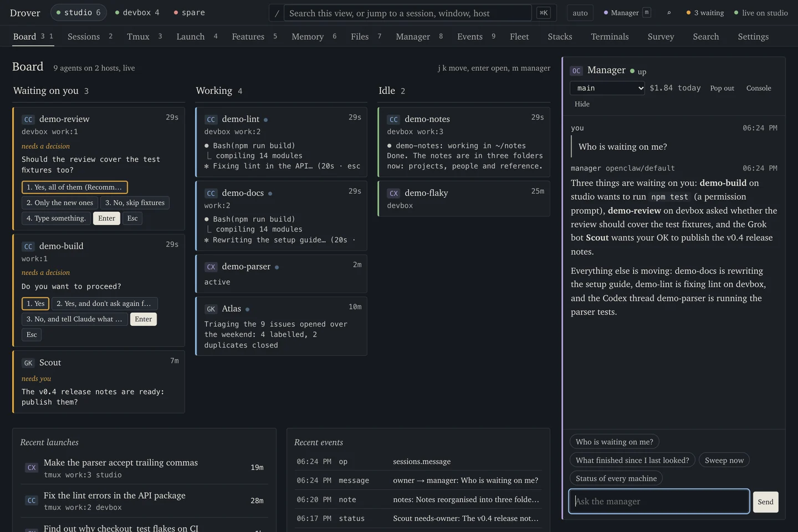Click the "Sweep now" suggestion chip

724,460
